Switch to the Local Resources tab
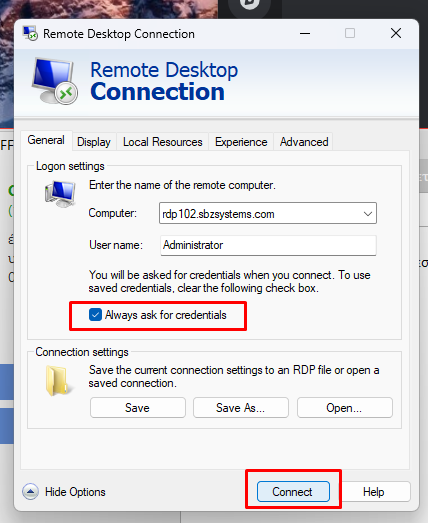The height and width of the screenshot is (523, 428). (x=162, y=142)
